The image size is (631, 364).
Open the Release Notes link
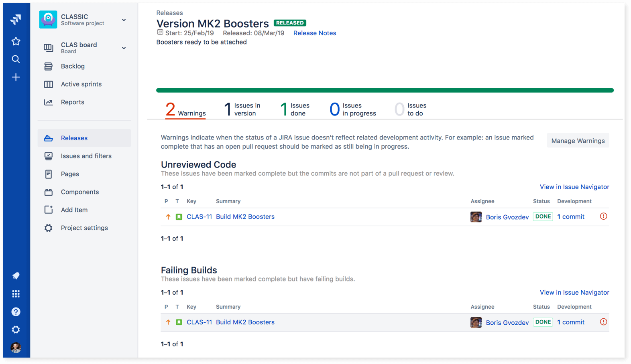314,33
